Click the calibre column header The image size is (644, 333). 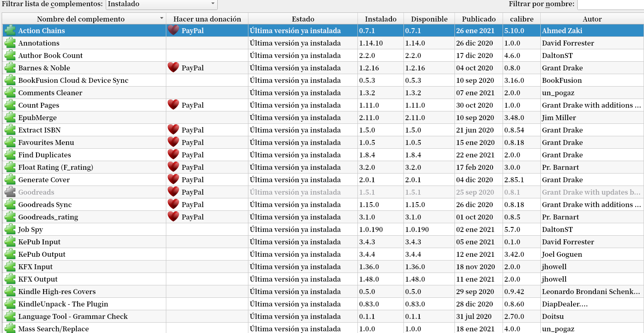tap(522, 19)
